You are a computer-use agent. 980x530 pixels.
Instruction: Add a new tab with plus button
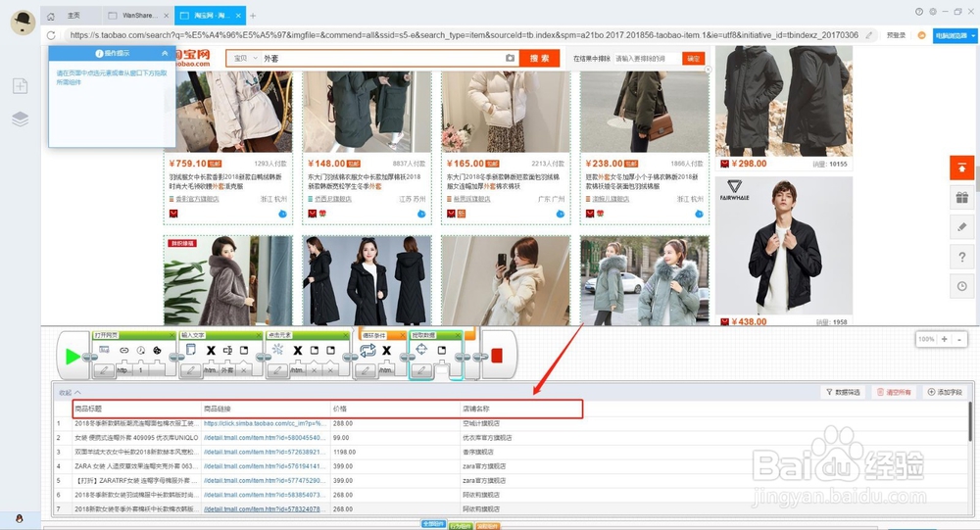(x=253, y=15)
